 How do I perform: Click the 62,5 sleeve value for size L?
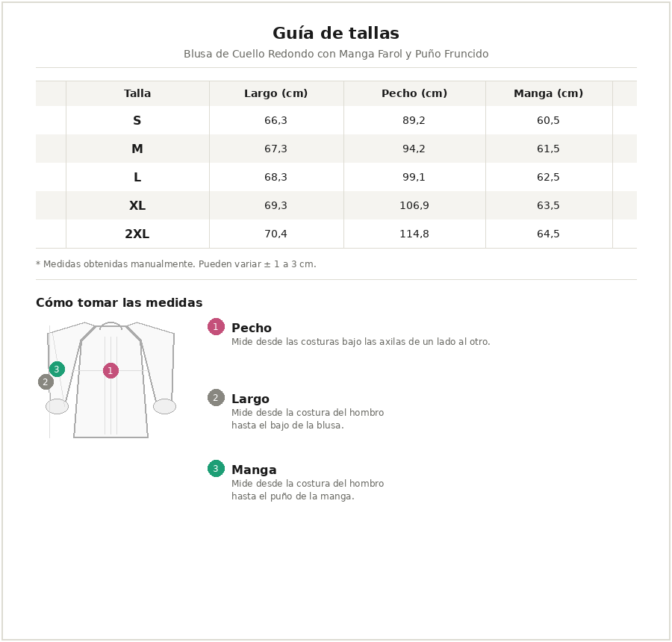[x=548, y=178]
